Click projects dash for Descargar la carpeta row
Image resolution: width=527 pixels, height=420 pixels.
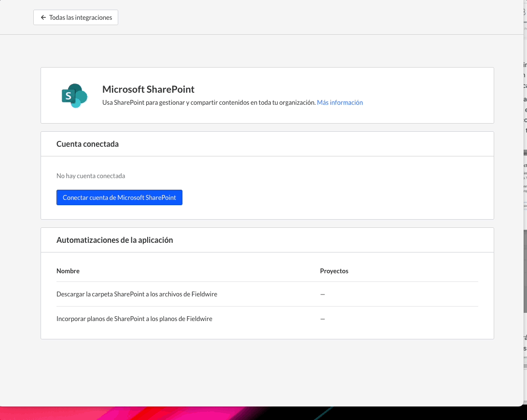[x=323, y=294]
